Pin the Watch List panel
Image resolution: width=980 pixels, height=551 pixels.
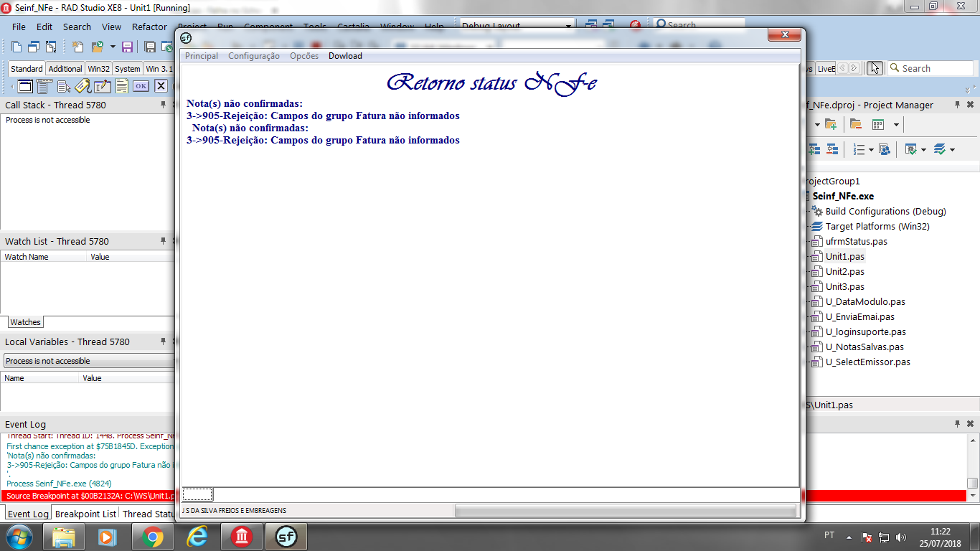tap(163, 241)
